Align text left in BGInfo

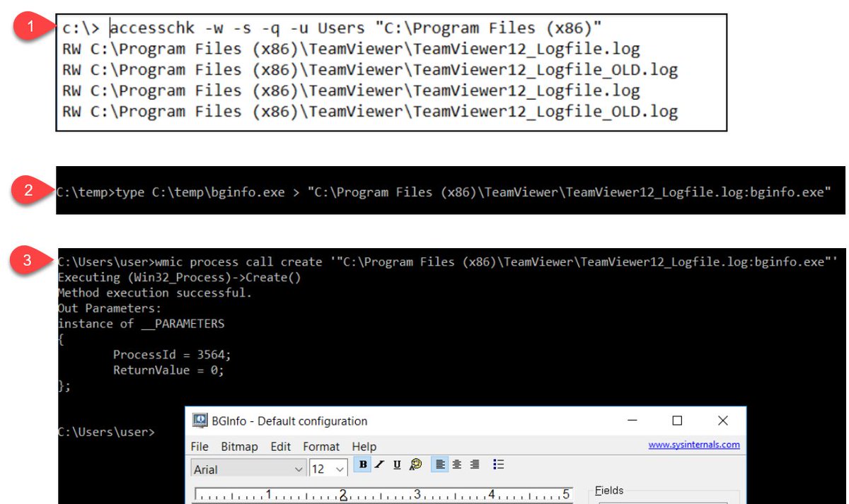[440, 464]
